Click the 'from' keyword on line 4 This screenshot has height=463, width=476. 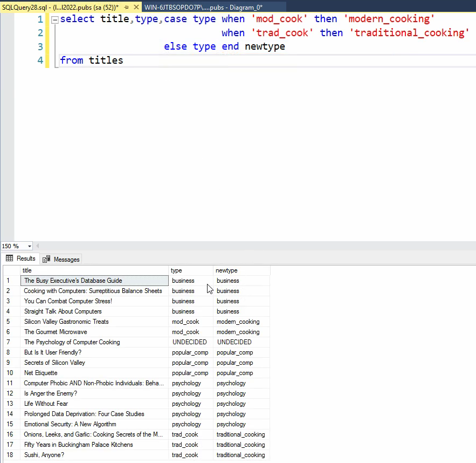coord(71,60)
